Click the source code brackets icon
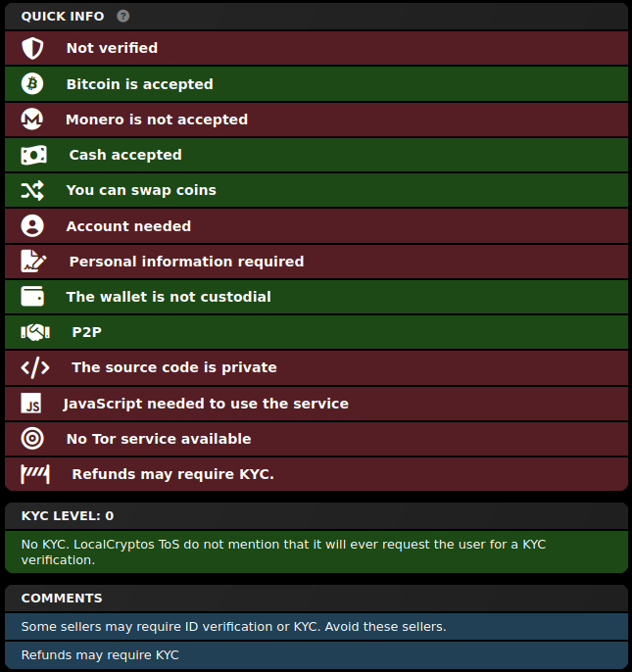 pos(35,367)
